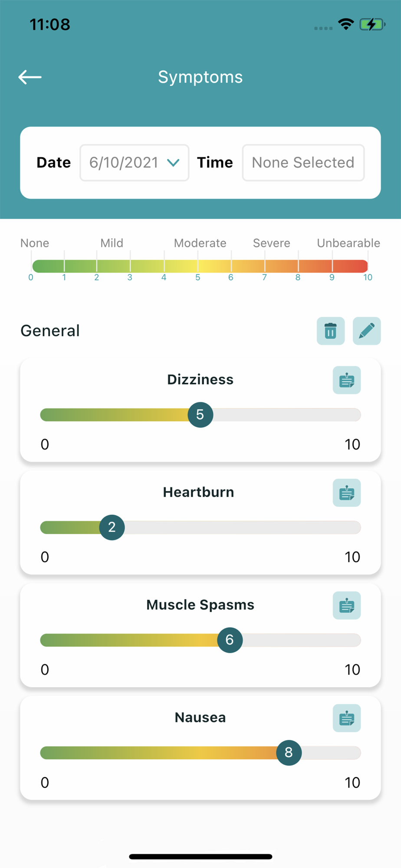Open the note icon for Heartburn
This screenshot has height=868, width=401.
pyautogui.click(x=347, y=493)
